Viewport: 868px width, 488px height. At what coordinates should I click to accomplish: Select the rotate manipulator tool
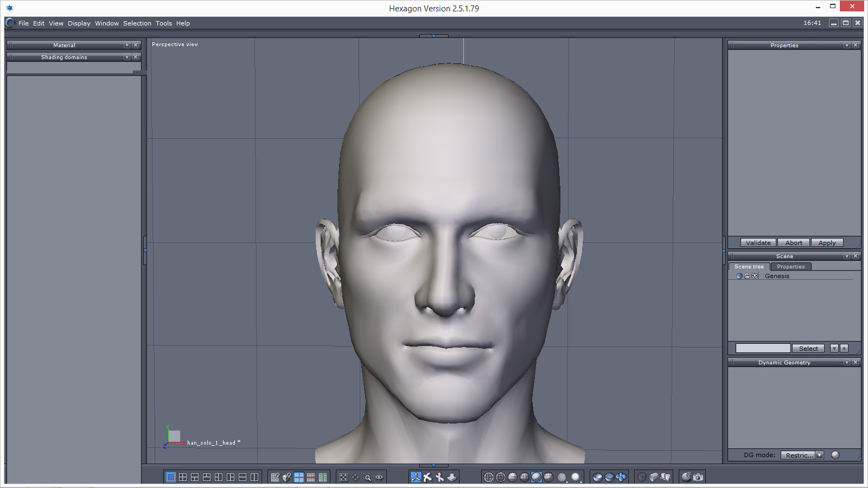point(440,477)
